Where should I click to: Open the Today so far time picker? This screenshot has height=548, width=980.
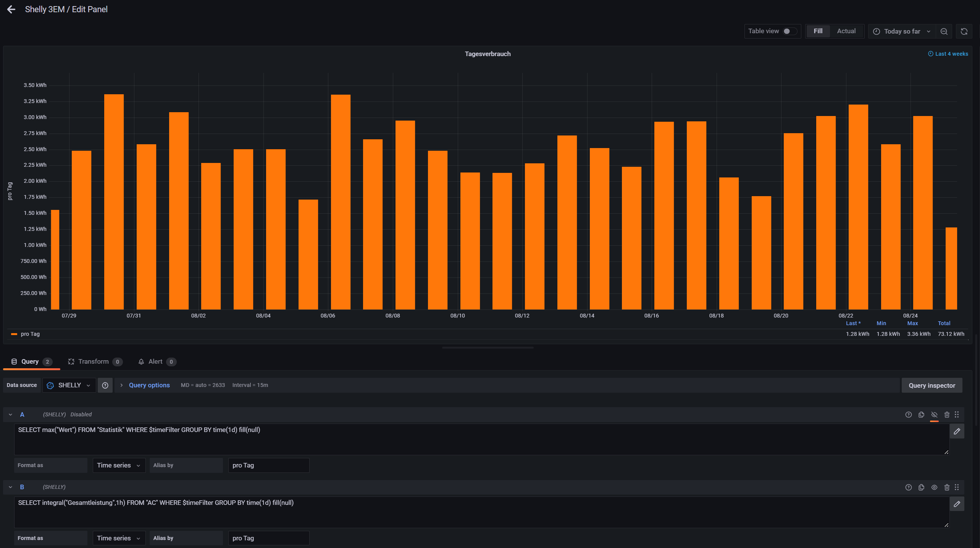[902, 31]
